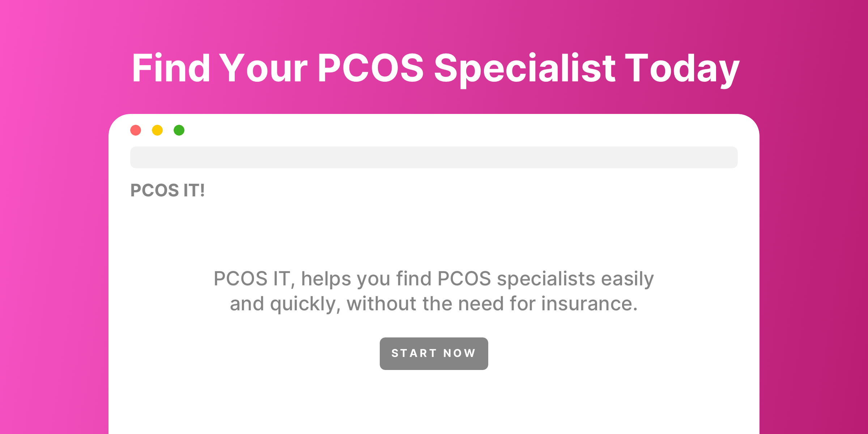Select the word "easily" in the description
The width and height of the screenshot is (868, 434).
(627, 279)
